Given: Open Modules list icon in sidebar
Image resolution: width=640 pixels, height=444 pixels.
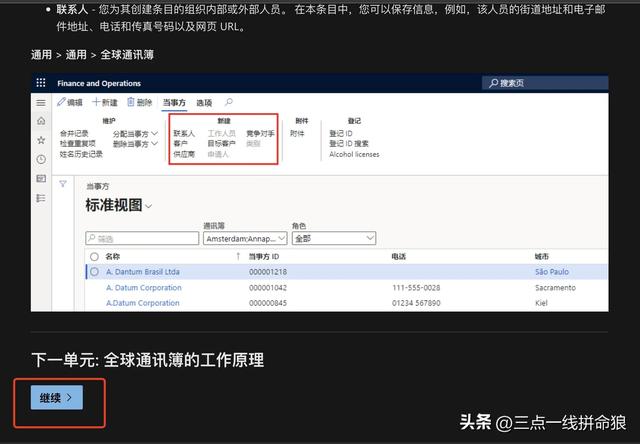Looking at the screenshot, I should (x=41, y=198).
